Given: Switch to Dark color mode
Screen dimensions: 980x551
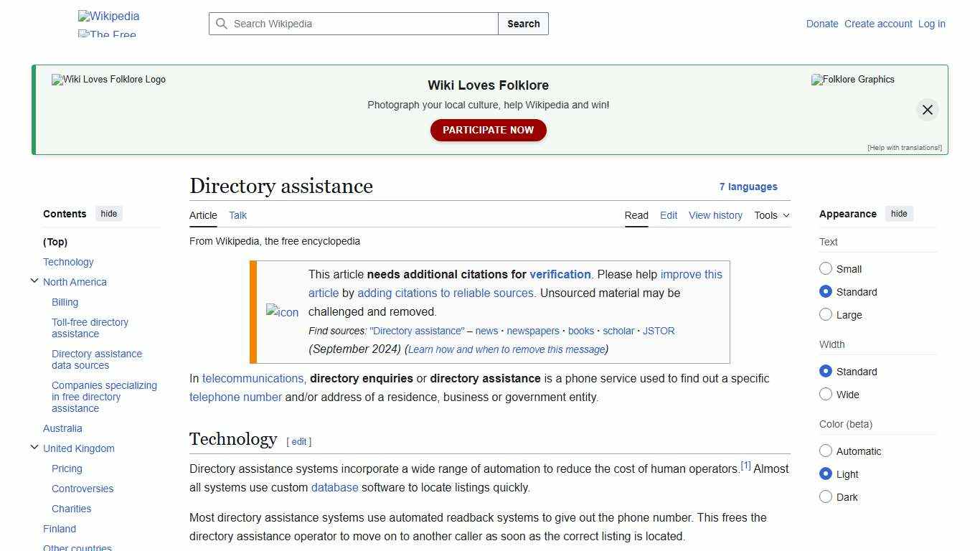Looking at the screenshot, I should (826, 496).
